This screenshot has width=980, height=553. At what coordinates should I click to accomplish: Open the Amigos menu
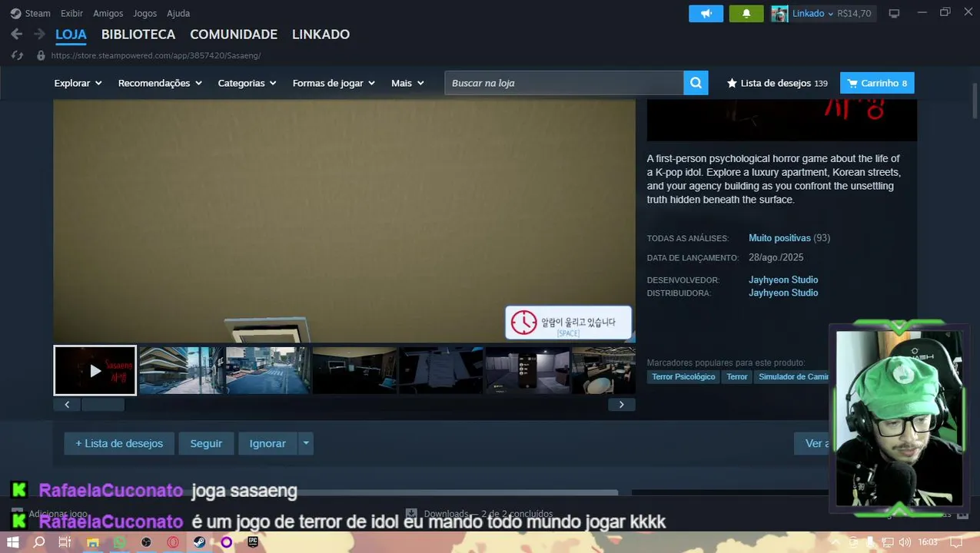pyautogui.click(x=108, y=13)
